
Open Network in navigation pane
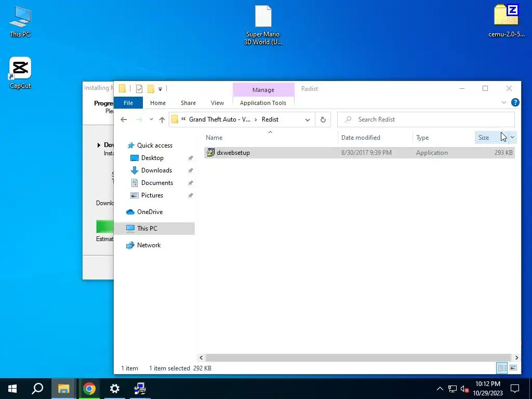pos(149,245)
